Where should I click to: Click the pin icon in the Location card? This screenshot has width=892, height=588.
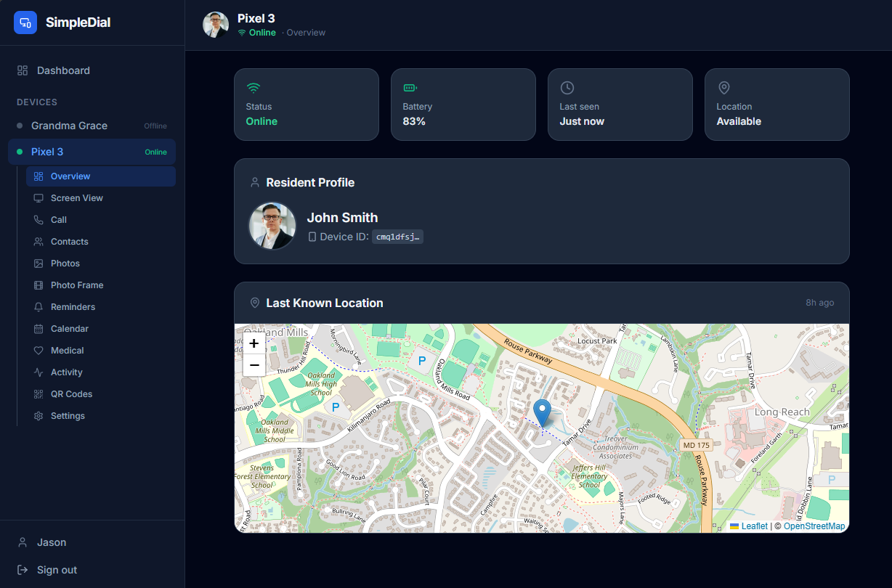724,88
